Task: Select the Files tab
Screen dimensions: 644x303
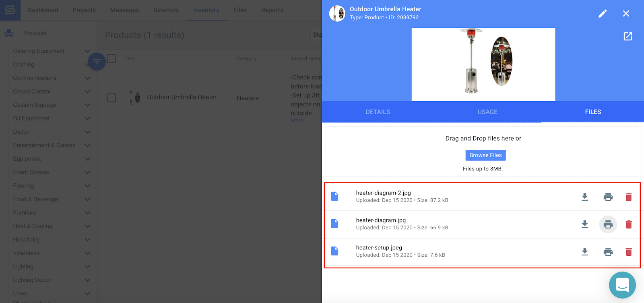Action: 593,112
